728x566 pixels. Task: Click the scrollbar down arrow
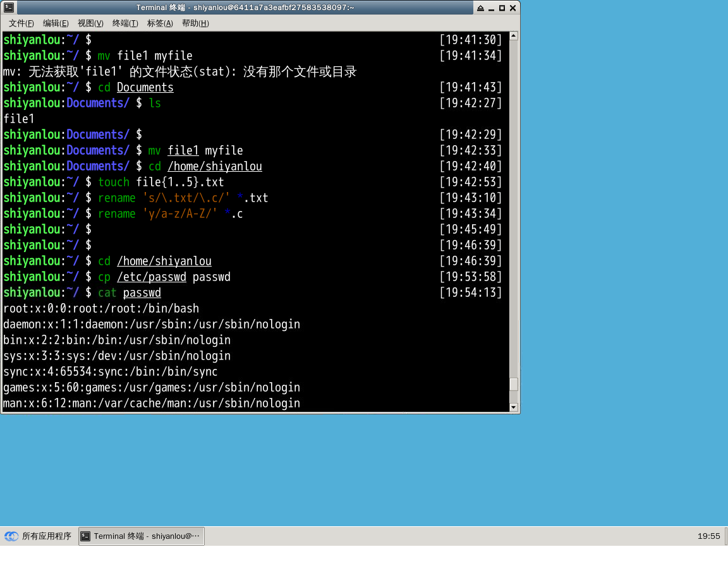[x=513, y=407]
